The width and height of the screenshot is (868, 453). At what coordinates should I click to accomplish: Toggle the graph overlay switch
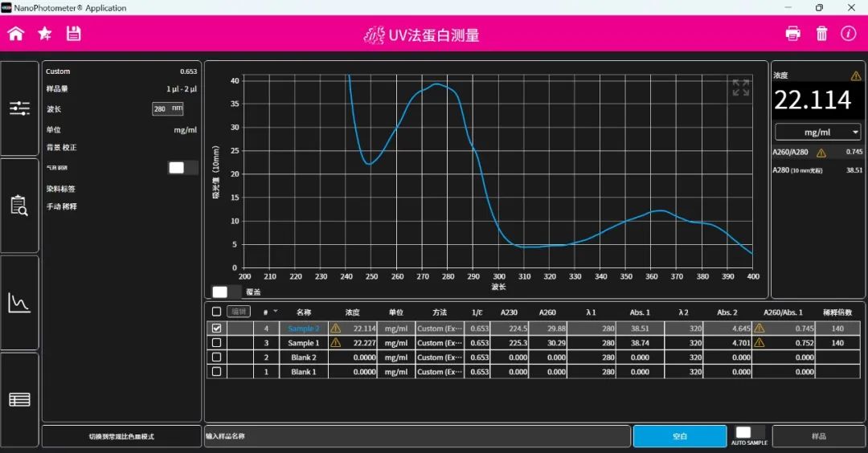tap(226, 292)
